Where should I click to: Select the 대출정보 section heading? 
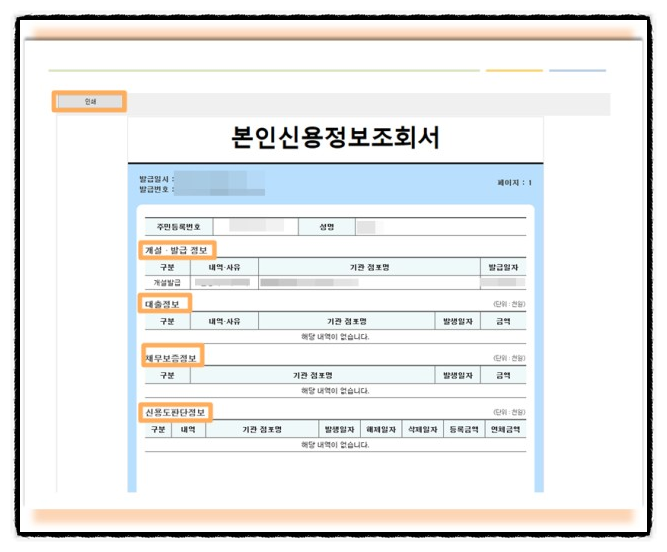(162, 304)
